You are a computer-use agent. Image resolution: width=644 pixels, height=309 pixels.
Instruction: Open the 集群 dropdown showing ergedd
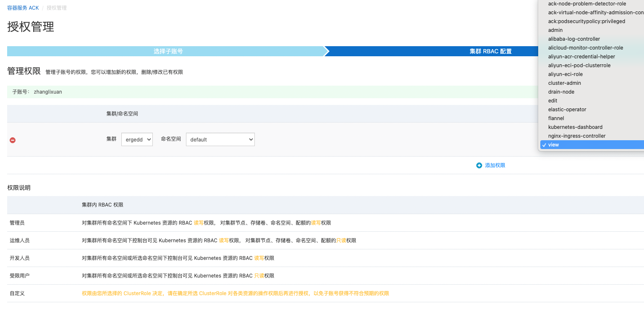(x=137, y=139)
